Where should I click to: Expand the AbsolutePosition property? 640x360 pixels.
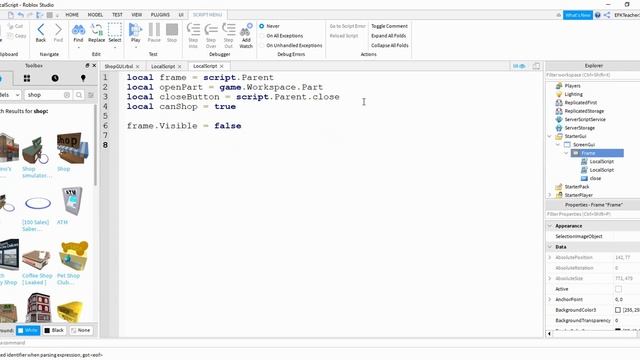pos(550,258)
